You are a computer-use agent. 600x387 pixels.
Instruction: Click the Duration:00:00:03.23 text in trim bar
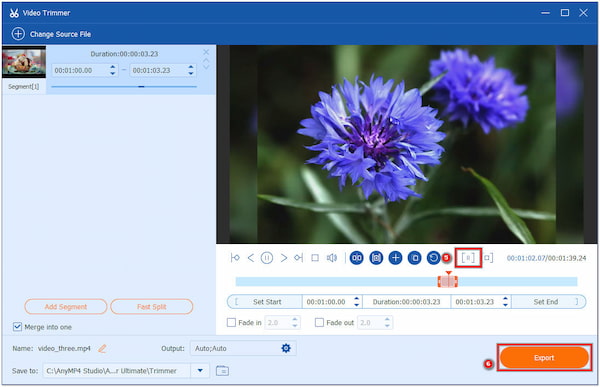pos(406,302)
